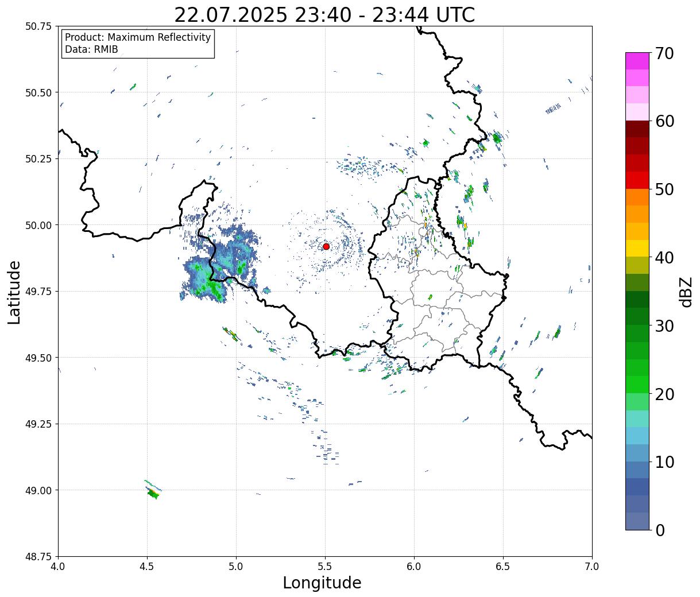The height and width of the screenshot is (597, 700).
Task: Click the 49.00 latitude tick label
Action: [x=38, y=490]
